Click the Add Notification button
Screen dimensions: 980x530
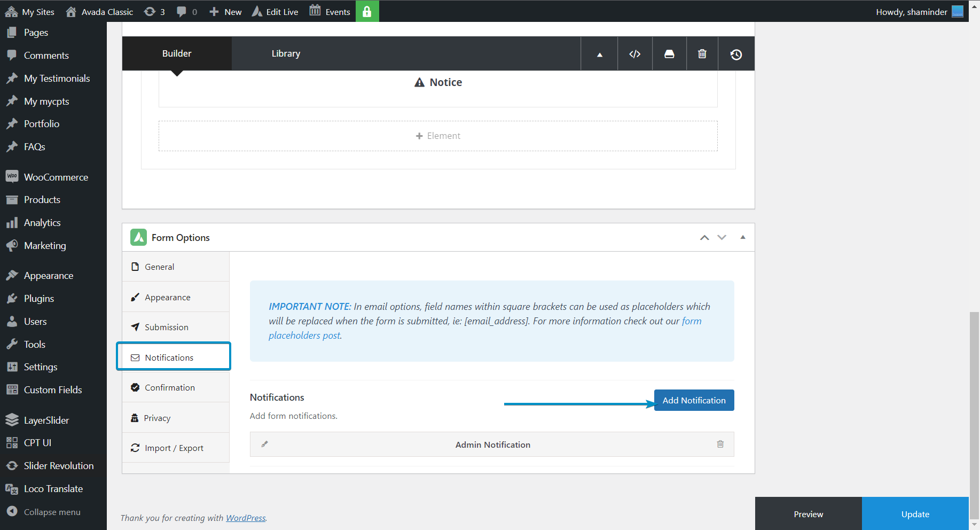tap(694, 400)
